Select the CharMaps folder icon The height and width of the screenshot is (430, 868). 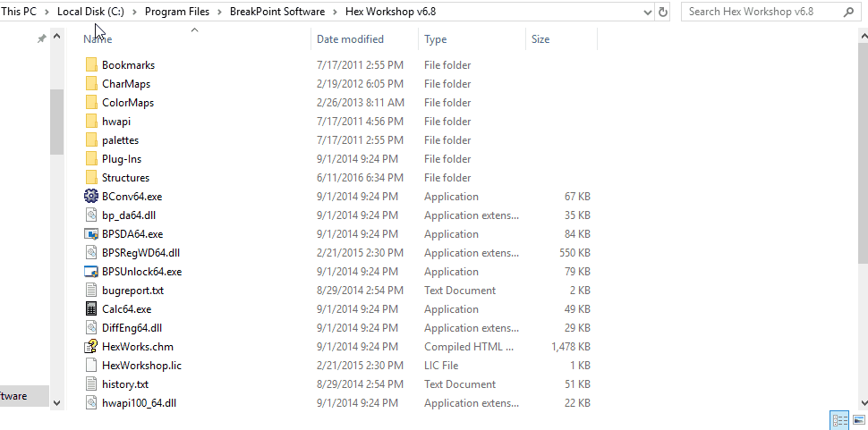[91, 83]
